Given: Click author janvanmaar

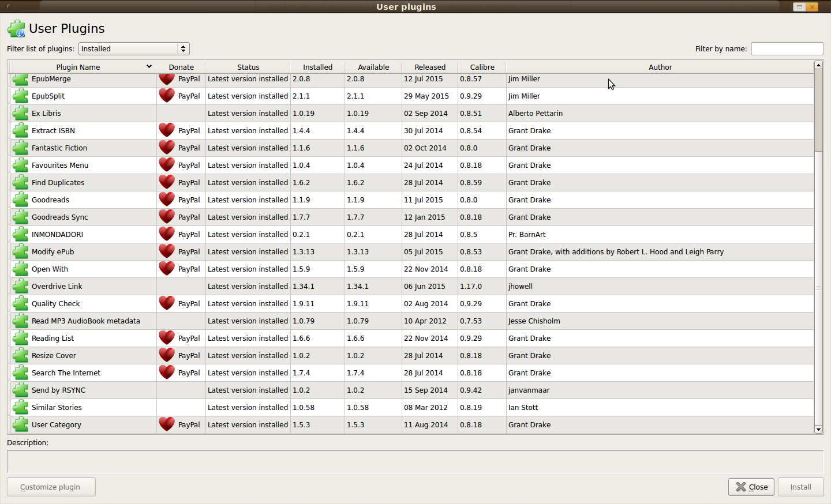Looking at the screenshot, I should click(529, 390).
